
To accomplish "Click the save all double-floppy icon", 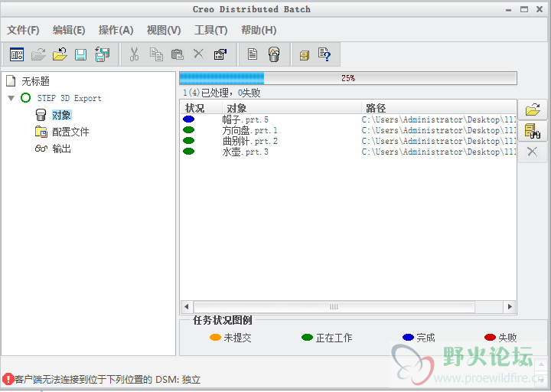I will click(103, 54).
